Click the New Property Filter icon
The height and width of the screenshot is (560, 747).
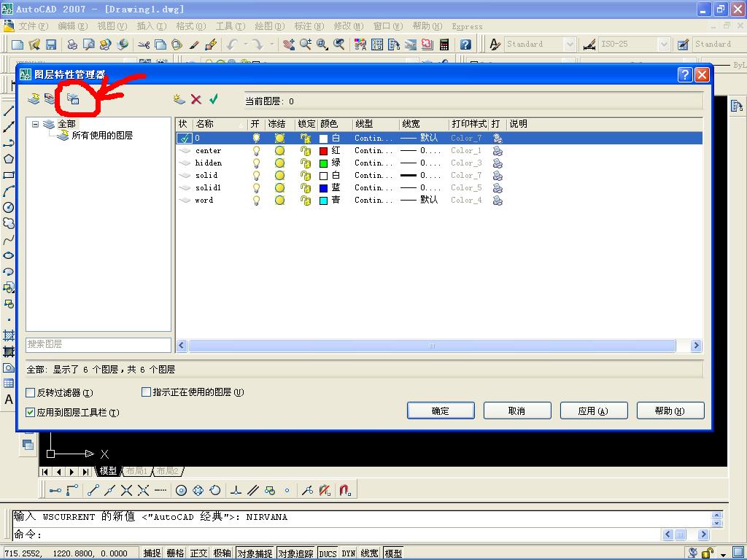coord(34,98)
